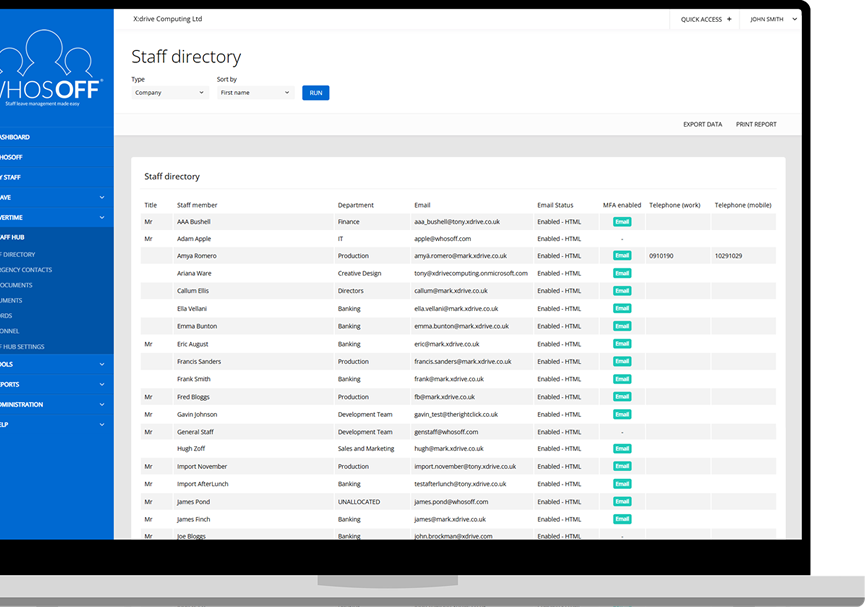Click department Directors for Callum Ellis
Screen dimensions: 865x607
pos(350,291)
